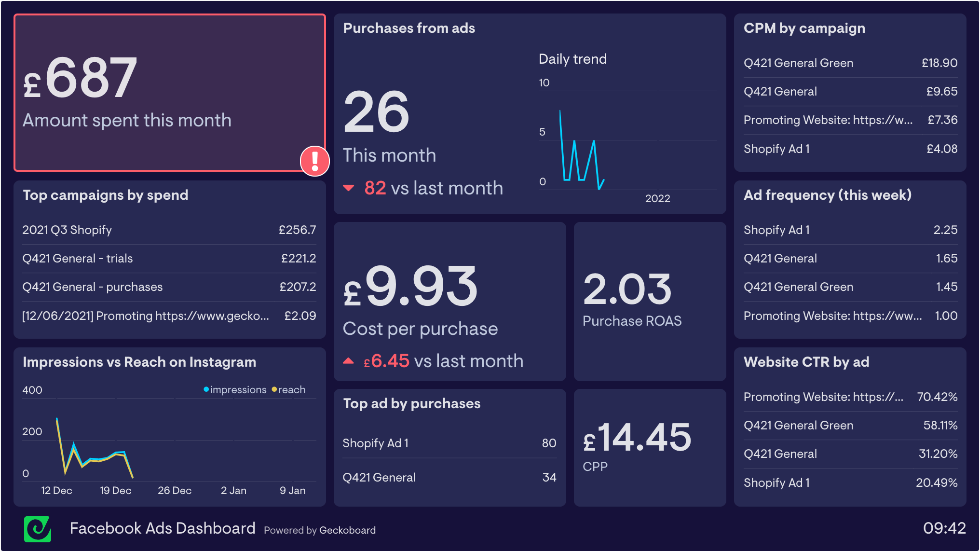
Task: Select Q421 General frequency 1.65 value
Action: 947,259
